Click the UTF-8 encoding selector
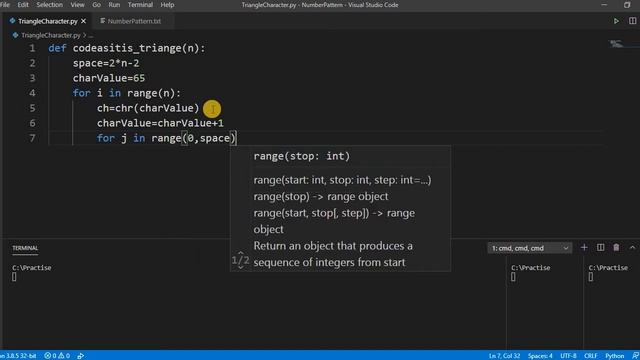 coord(568,356)
